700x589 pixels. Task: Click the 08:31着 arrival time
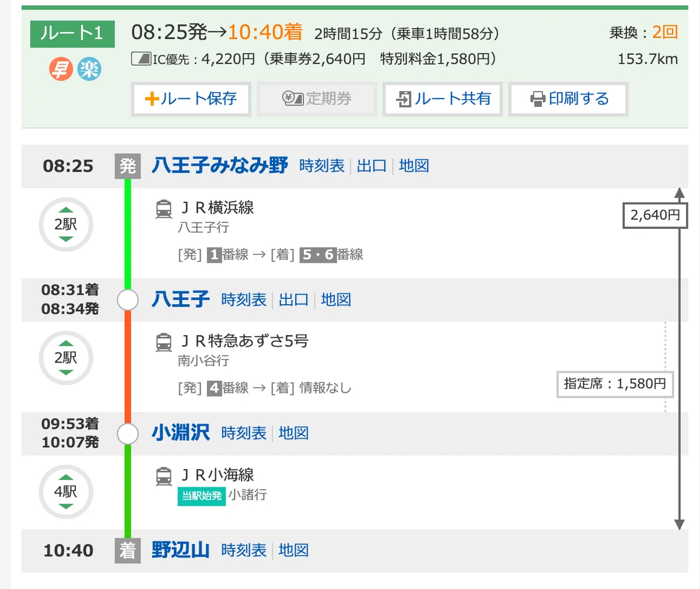tap(70, 290)
